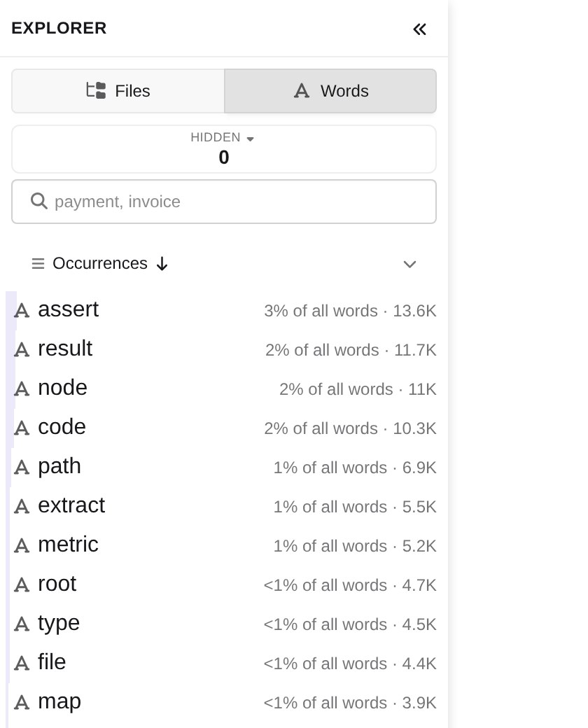This screenshot has width=588, height=728.
Task: Click the '2% of all words · 11.7K' stat
Action: pyautogui.click(x=351, y=350)
